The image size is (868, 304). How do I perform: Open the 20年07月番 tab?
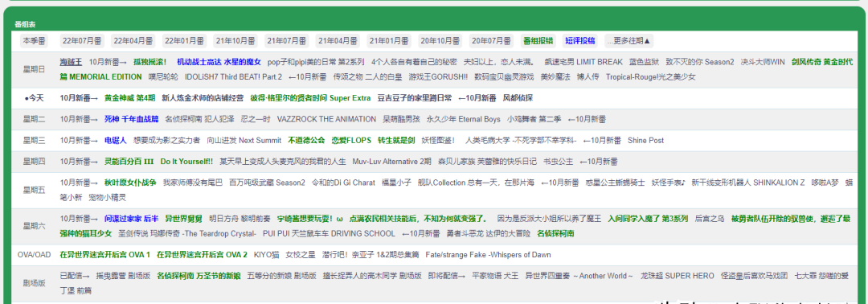[490, 41]
